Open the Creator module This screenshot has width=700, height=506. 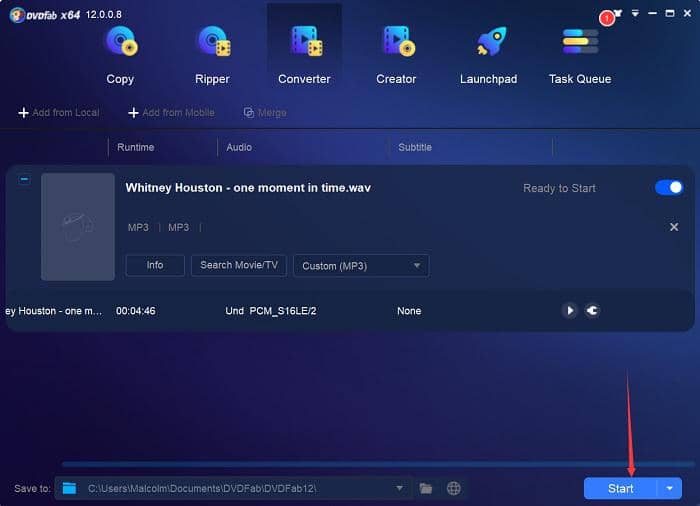click(396, 55)
